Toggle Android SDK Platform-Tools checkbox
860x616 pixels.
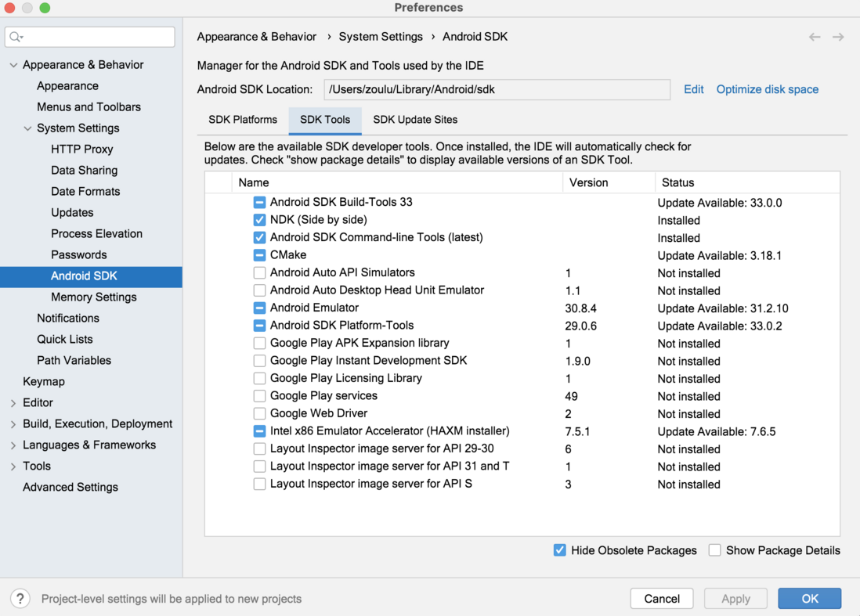pos(259,325)
